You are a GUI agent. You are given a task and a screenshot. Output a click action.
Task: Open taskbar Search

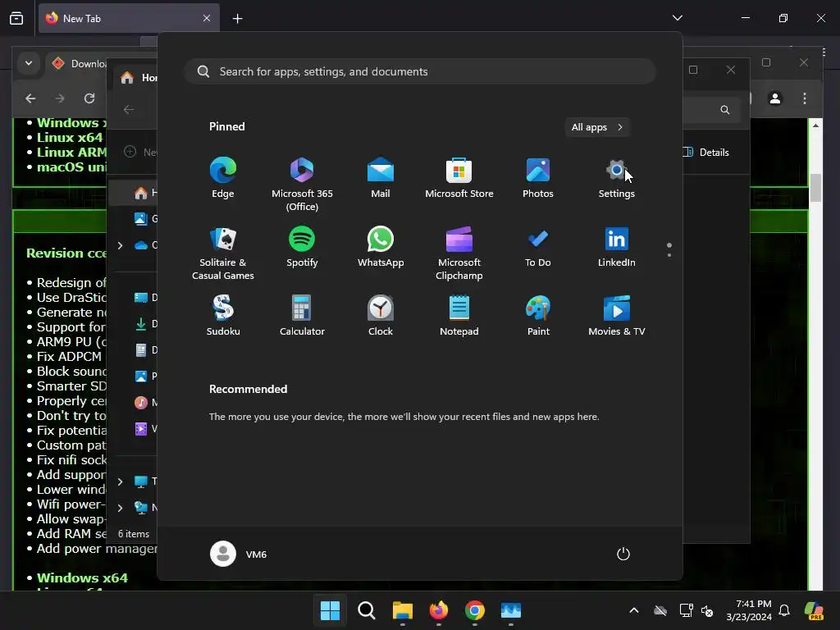coord(367,610)
